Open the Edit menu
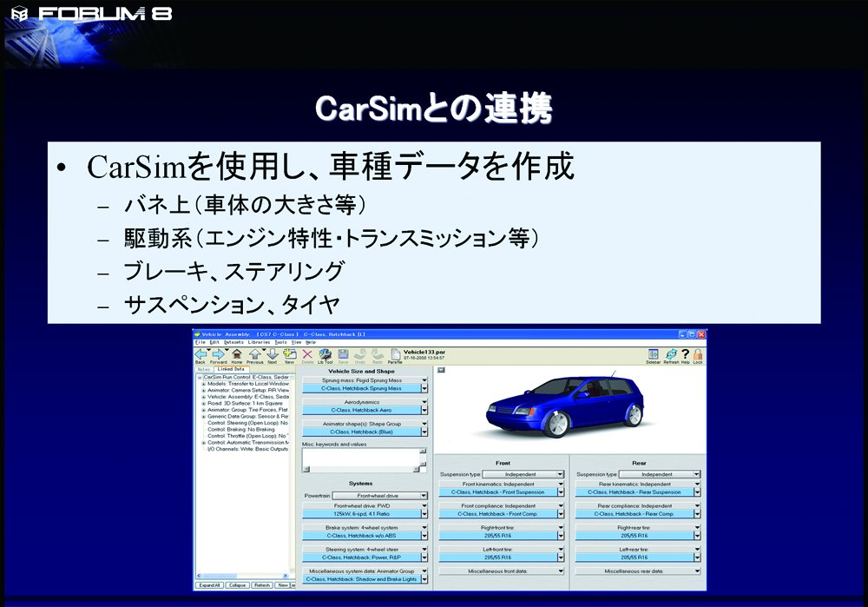Viewport: 868px width, 607px height. pyautogui.click(x=214, y=342)
